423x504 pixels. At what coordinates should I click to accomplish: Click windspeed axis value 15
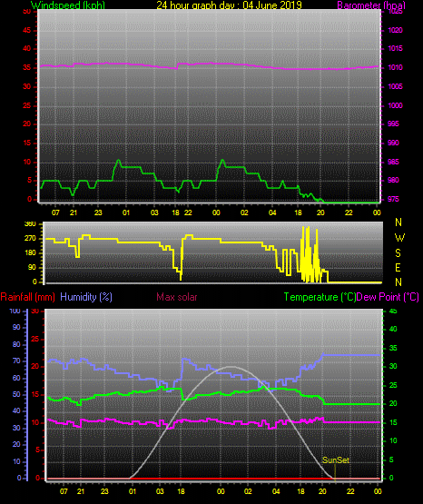click(x=27, y=143)
